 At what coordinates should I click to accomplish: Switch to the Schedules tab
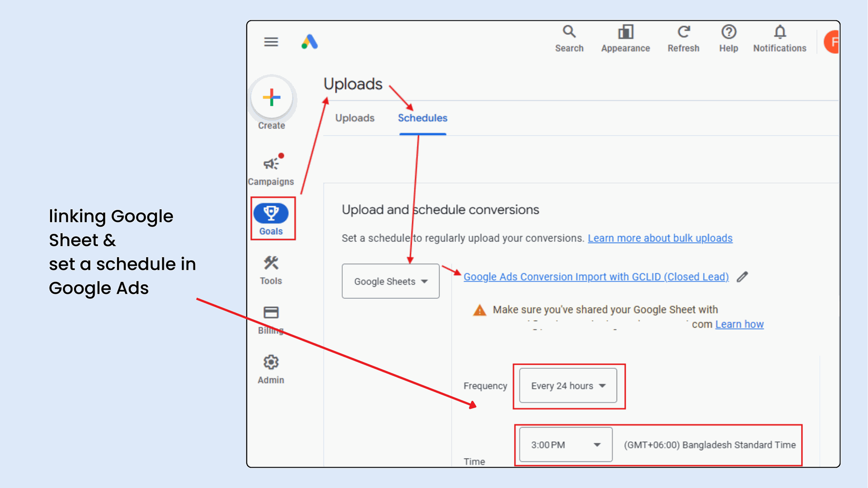click(x=422, y=118)
